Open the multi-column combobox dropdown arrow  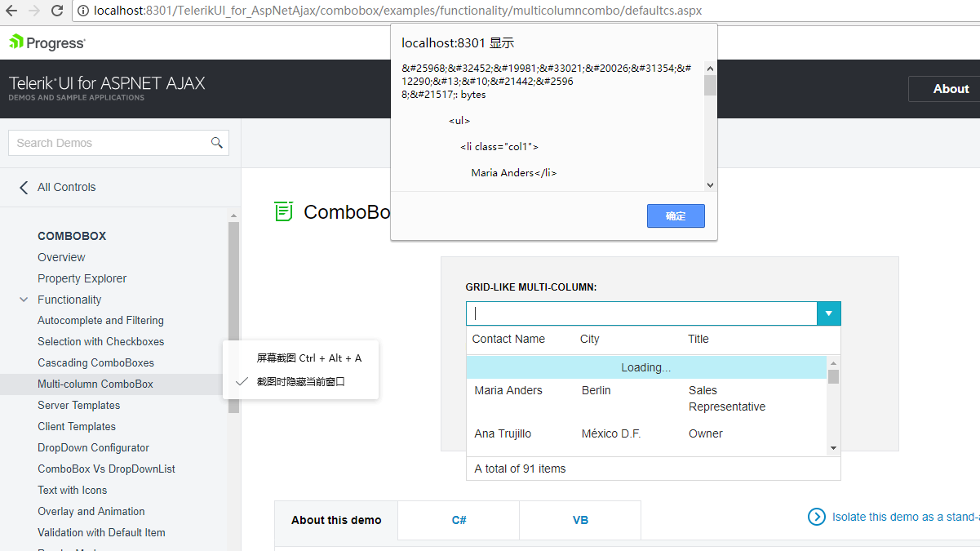pyautogui.click(x=828, y=313)
